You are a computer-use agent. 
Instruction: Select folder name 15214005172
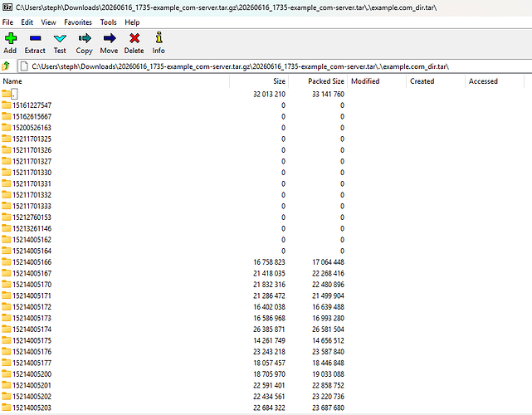pos(32,307)
